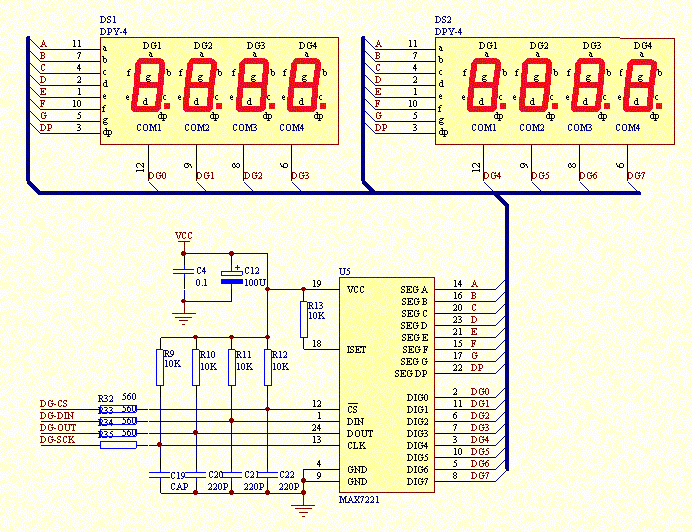Select the C19 capacitor designator
692x532 pixels.
click(178, 475)
